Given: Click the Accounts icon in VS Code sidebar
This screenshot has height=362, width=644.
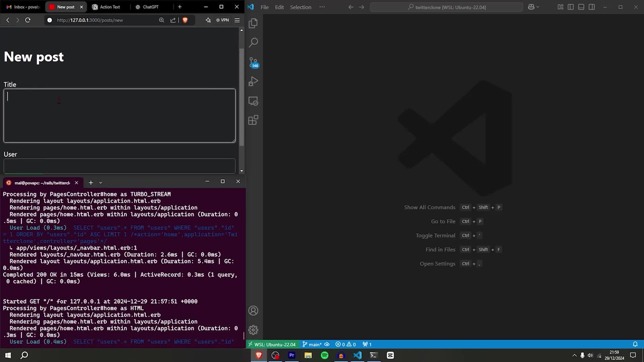Looking at the screenshot, I should pos(253,311).
